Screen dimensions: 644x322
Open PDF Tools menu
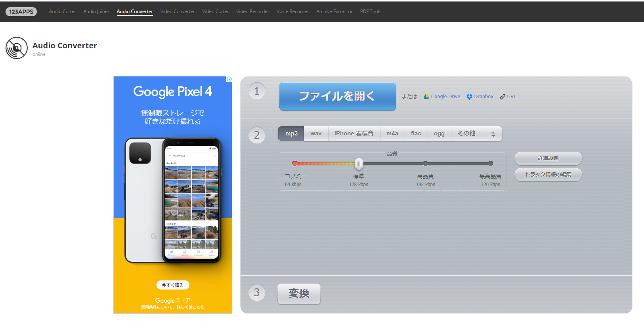tap(371, 11)
